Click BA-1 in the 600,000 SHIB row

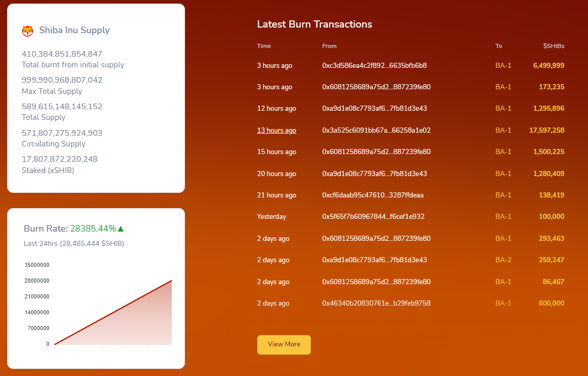point(503,303)
